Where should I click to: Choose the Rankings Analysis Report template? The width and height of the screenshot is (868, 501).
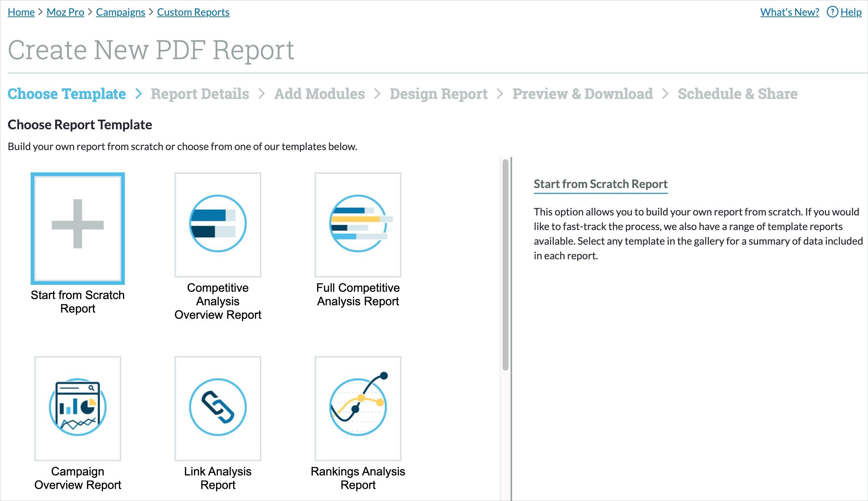(358, 409)
